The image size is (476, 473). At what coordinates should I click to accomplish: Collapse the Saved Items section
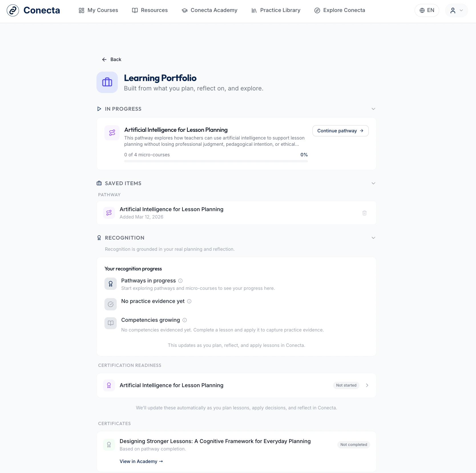[373, 183]
